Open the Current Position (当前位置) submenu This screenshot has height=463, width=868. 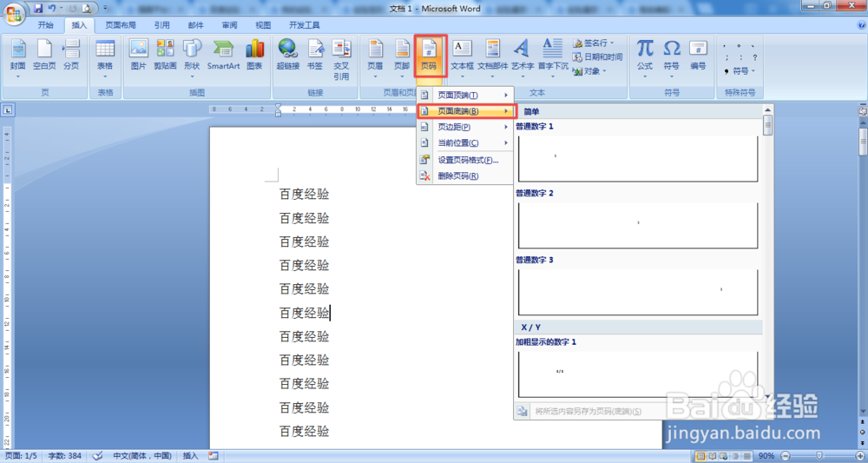coord(465,142)
